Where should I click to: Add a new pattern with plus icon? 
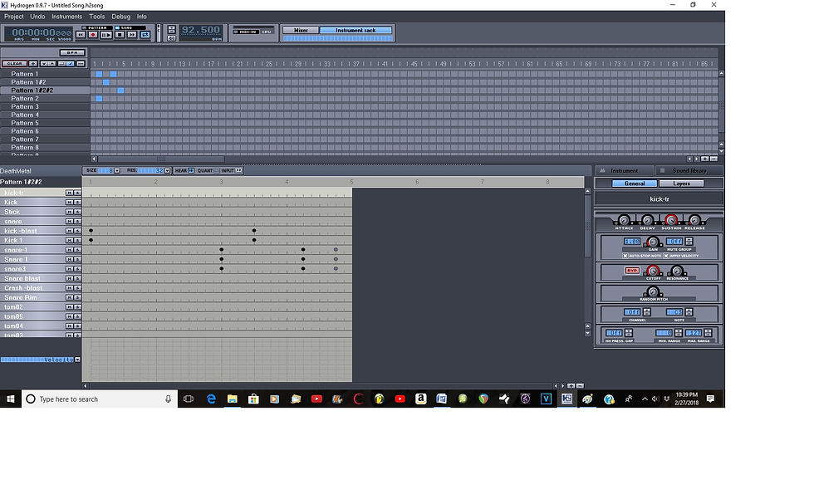(x=32, y=63)
